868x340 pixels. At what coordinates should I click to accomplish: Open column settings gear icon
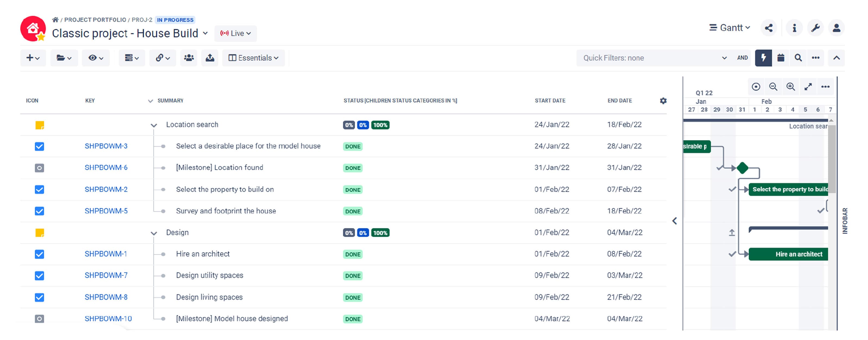663,101
